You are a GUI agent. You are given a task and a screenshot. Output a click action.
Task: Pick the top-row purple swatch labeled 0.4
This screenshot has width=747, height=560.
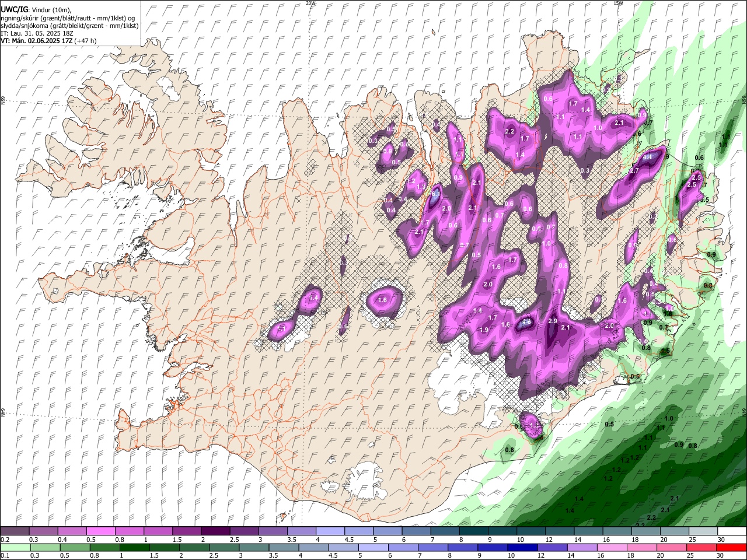pos(72,531)
